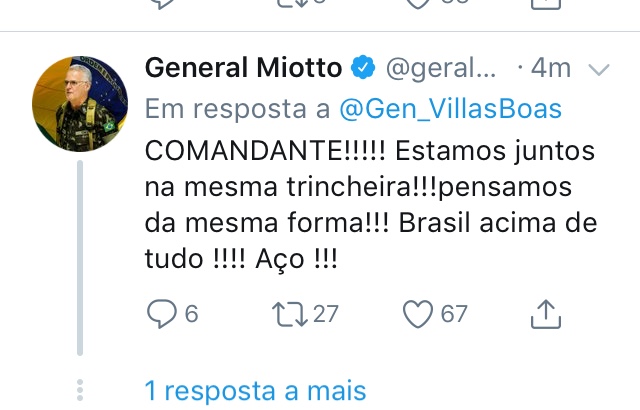Screen dimensions: 640x410
Task: Click the 67 likes count
Action: click(453, 314)
